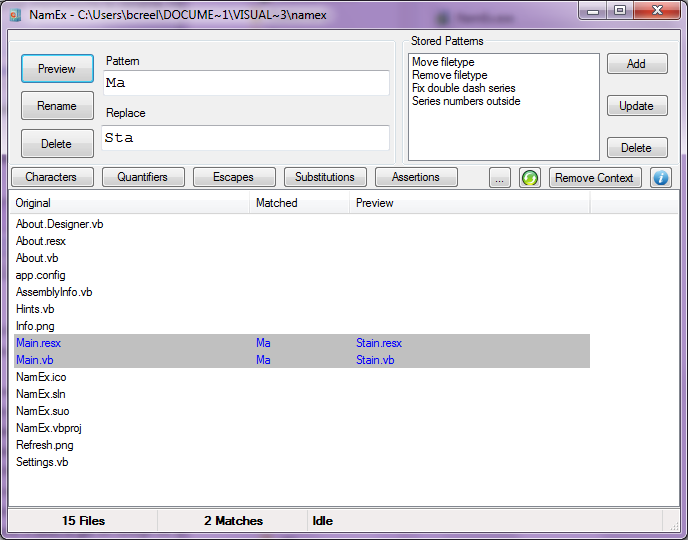
Task: Click the Preview button
Action: 57,69
